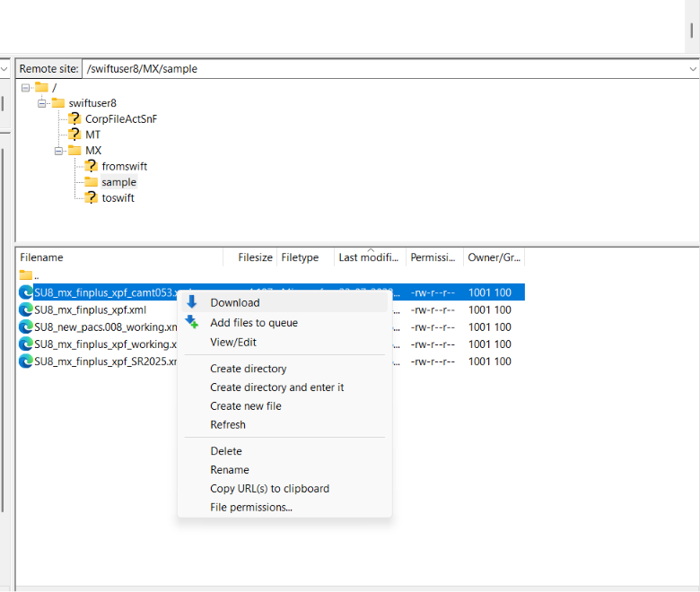Choose Add files to queue
The image size is (700, 592).
click(x=284, y=323)
